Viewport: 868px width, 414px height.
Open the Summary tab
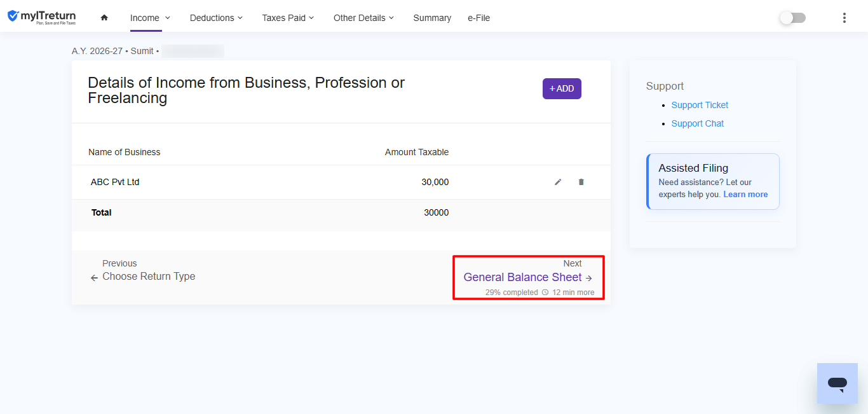pyautogui.click(x=432, y=18)
